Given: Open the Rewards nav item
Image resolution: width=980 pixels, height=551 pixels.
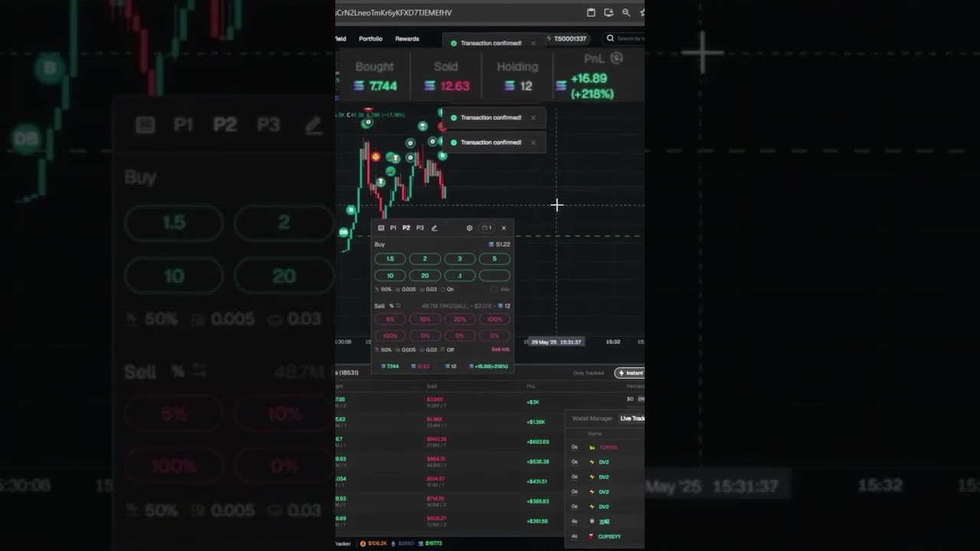Looking at the screenshot, I should coord(407,38).
